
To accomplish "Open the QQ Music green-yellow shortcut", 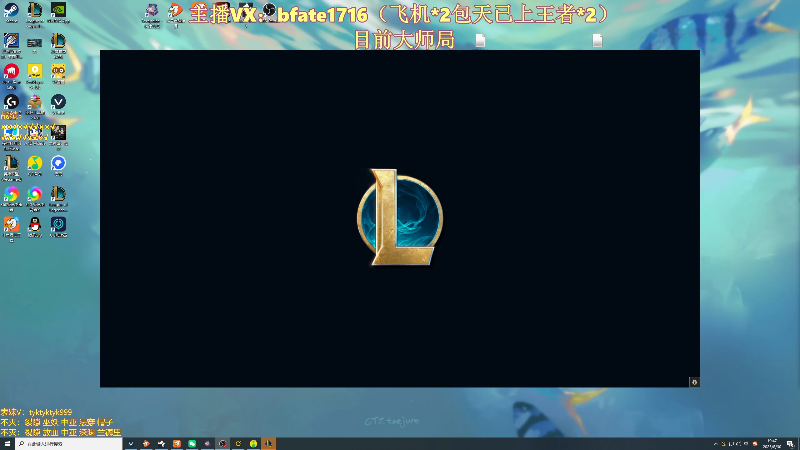I will pyautogui.click(x=35, y=163).
